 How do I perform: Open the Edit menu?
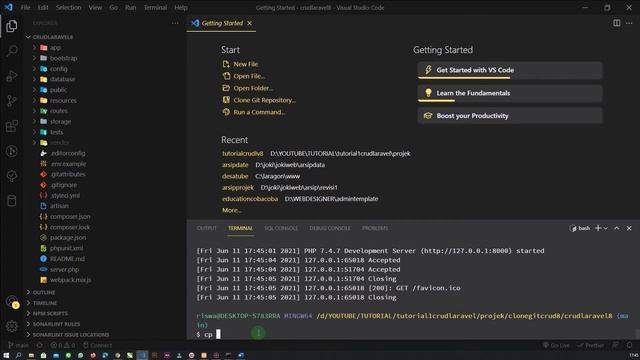click(43, 7)
